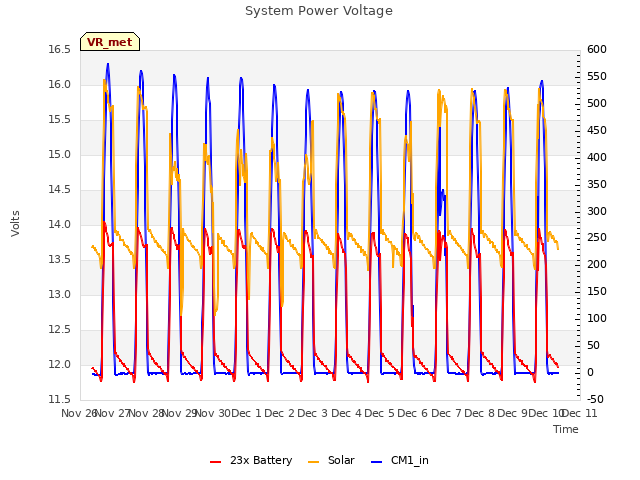The width and height of the screenshot is (640, 480).
Task: Click the 16.5 left axis value
Action: (x=59, y=49)
